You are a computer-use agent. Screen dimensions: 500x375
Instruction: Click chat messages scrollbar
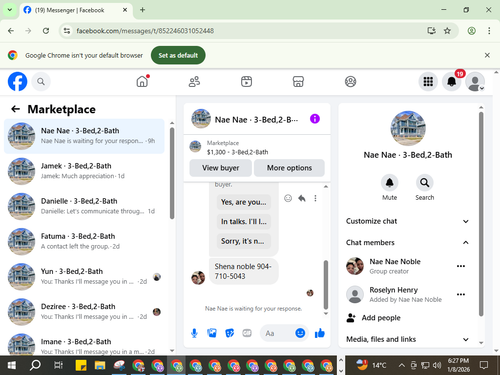[326, 285]
